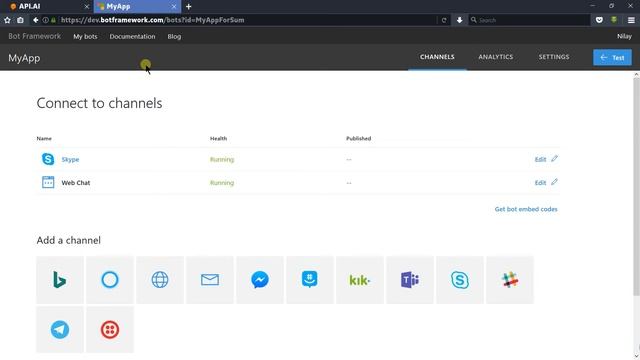
Task: Add the Direct Line globe channel
Action: click(x=160, y=280)
